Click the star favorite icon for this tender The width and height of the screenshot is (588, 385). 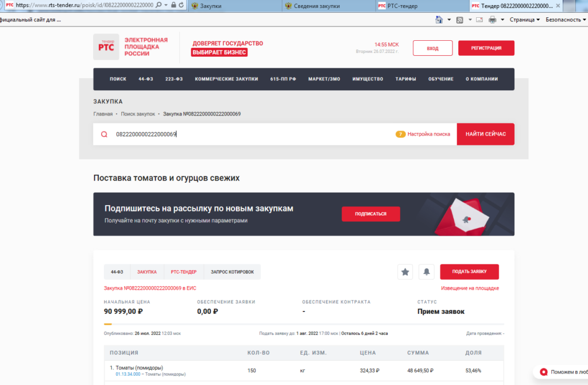(405, 272)
